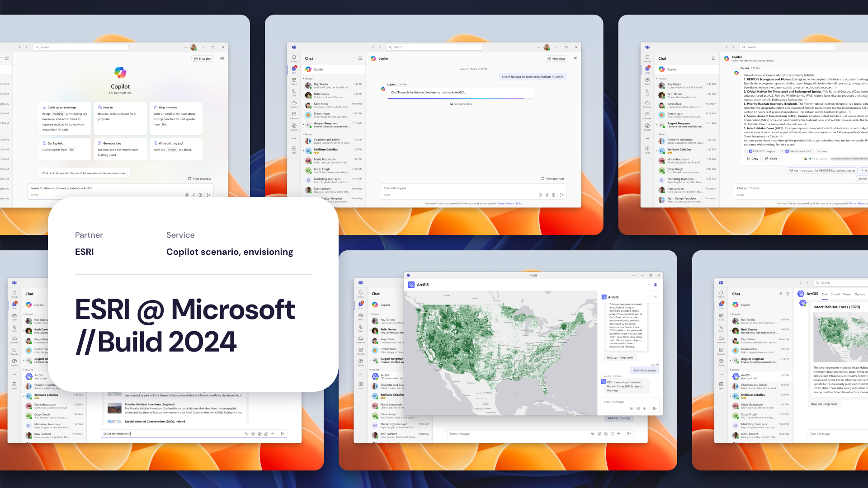868x488 pixels.
Task: Open the profile avatar in 'Stop generating' window
Action: tap(547, 47)
